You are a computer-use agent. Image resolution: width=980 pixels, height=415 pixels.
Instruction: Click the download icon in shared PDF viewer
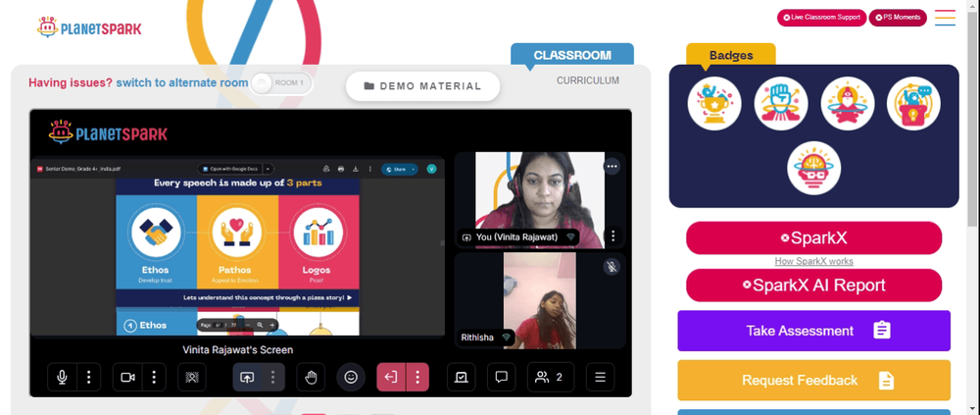355,169
